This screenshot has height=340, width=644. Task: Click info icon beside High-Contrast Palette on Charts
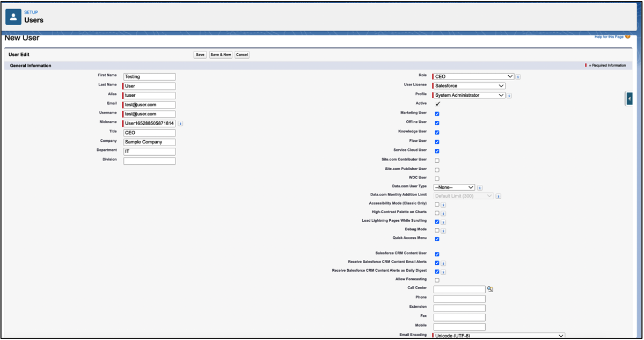tap(443, 213)
